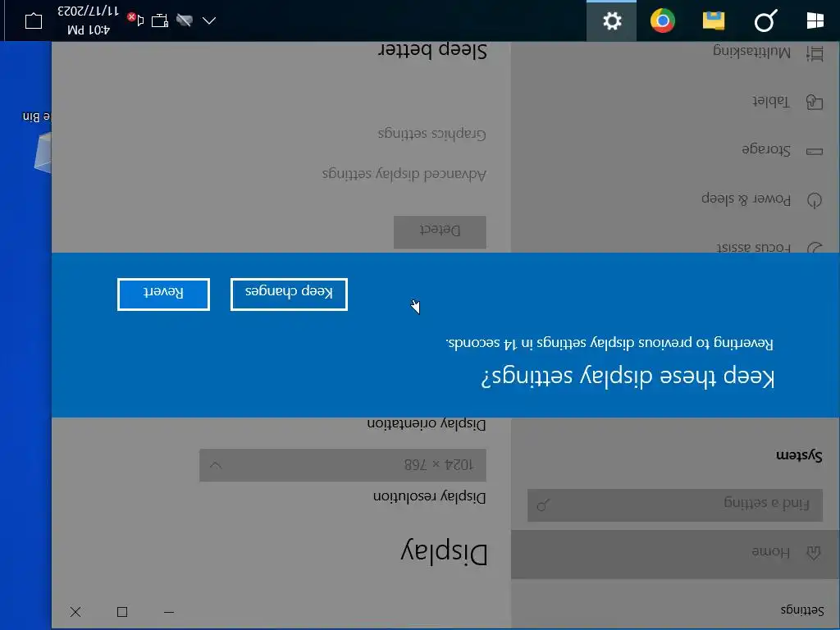Maximize the Settings window
Viewport: 840px width, 630px height.
[x=122, y=612]
